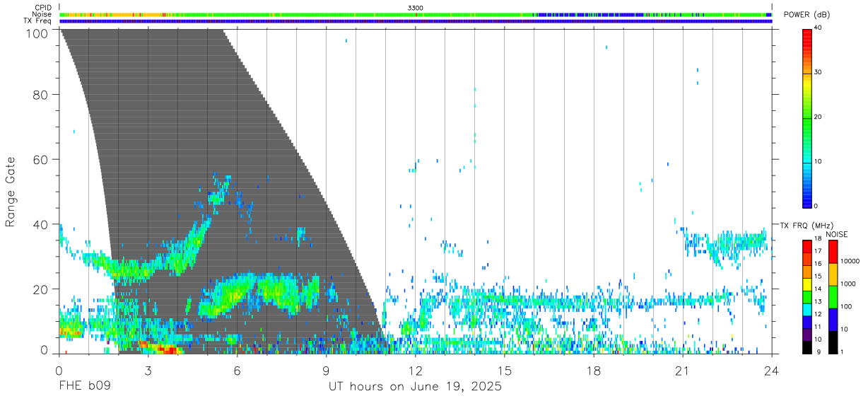Click the 'POWER (dB)' legend title

(x=806, y=15)
